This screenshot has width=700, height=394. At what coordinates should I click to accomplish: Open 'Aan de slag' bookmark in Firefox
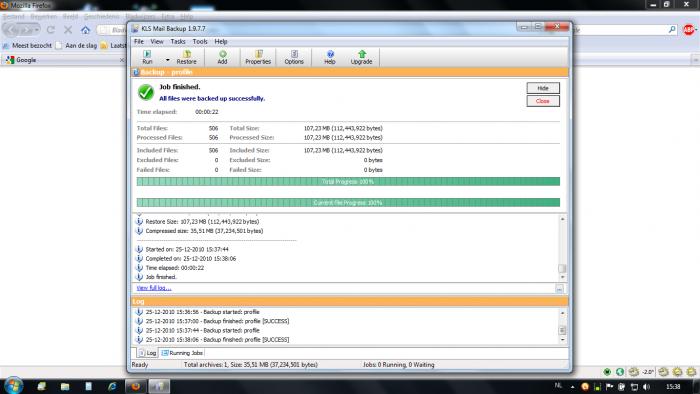(x=76, y=46)
